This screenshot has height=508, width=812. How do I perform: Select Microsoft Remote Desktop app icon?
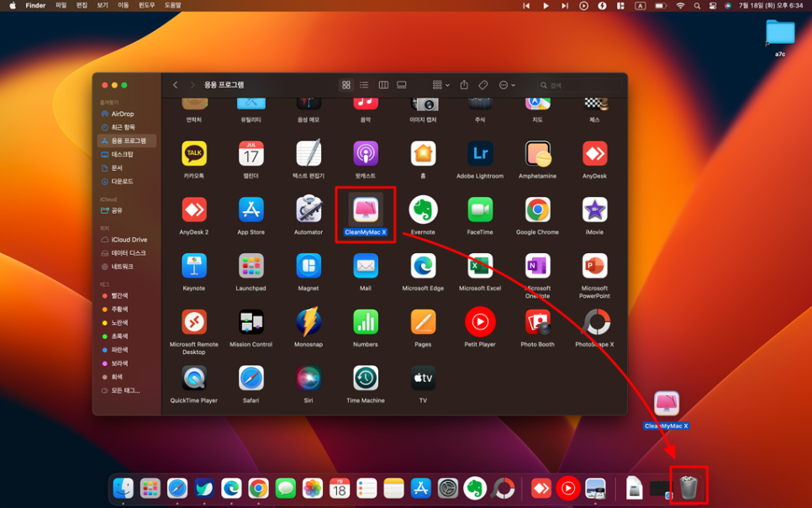[194, 321]
